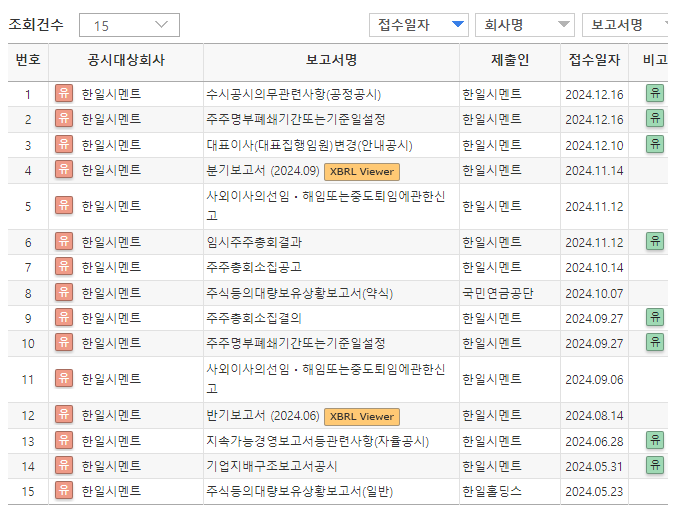This screenshot has width=684, height=514.
Task: Open 주주총회소집결의 report
Action: tap(254, 318)
